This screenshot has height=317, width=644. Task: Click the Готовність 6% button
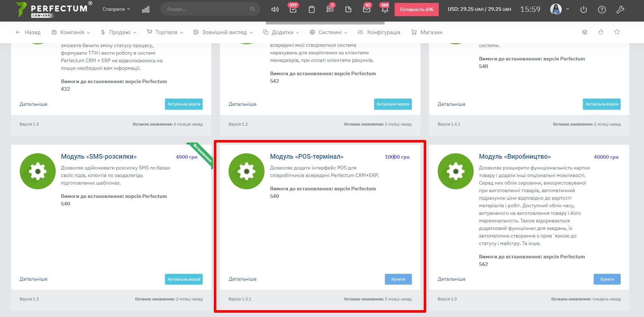[417, 9]
